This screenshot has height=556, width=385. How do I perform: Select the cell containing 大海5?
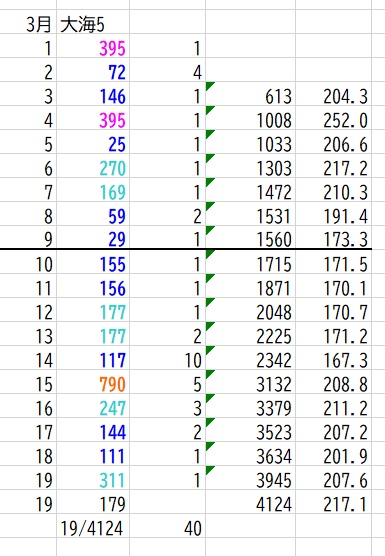[93, 22]
